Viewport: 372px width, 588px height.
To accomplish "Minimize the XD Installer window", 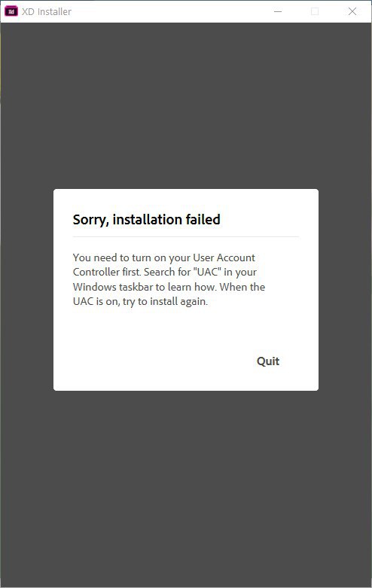I will (278, 11).
